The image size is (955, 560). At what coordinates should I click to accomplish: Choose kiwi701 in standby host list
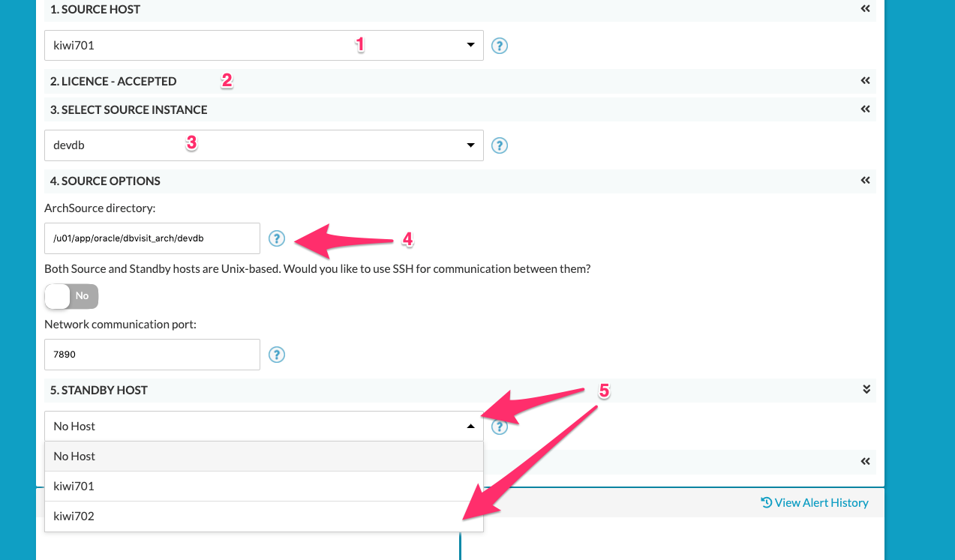point(264,486)
